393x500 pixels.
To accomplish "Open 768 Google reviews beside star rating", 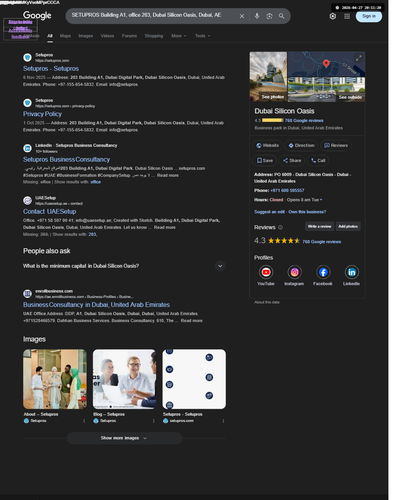I will pyautogui.click(x=322, y=242).
